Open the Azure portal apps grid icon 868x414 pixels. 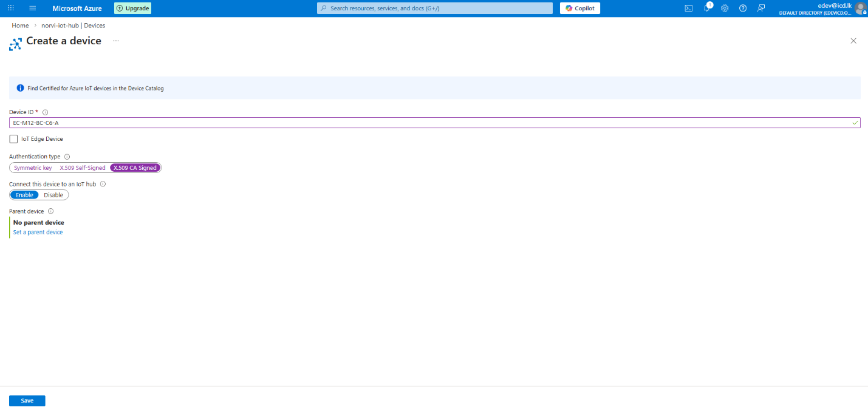[11, 8]
